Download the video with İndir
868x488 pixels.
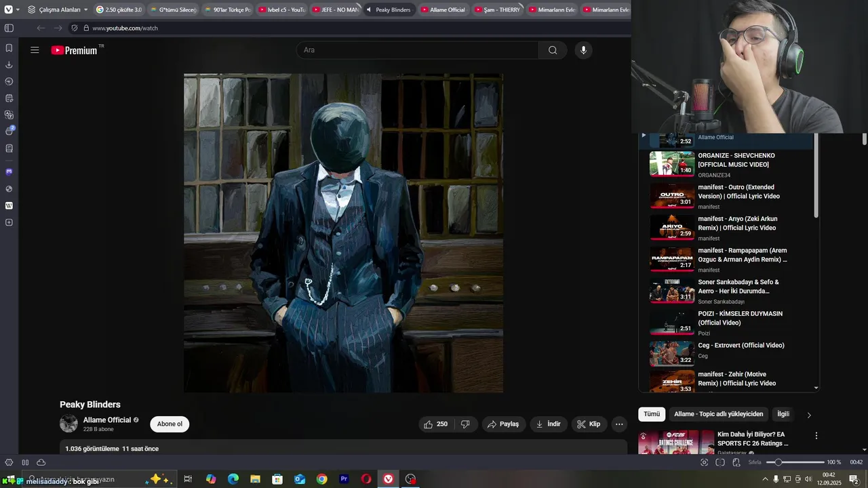click(549, 424)
